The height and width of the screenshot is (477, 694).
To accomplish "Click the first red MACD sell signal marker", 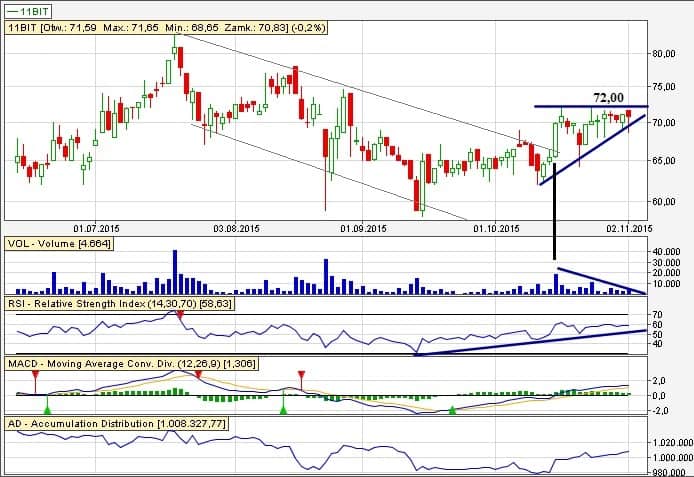I will (35, 374).
